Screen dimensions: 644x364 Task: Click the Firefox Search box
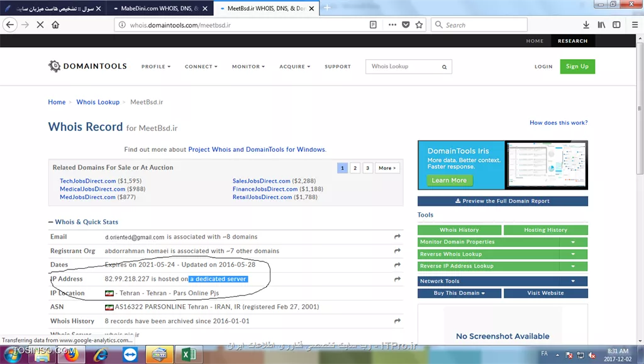pos(479,25)
